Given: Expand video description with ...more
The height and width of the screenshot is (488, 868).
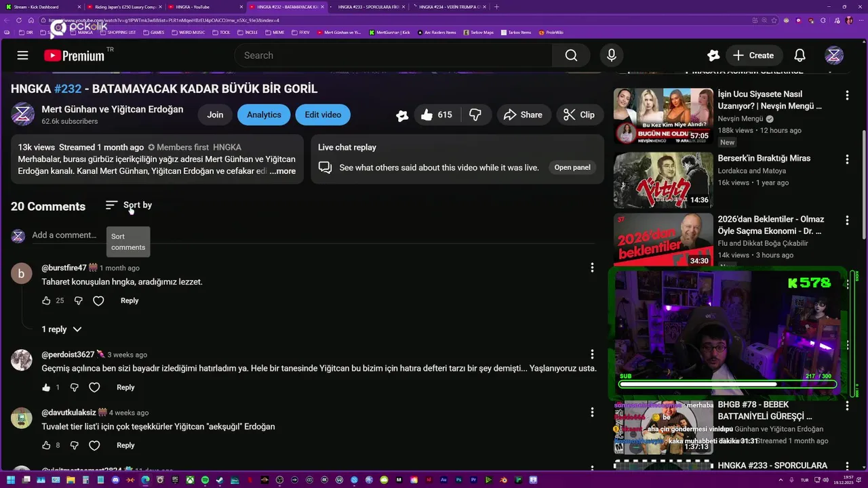Looking at the screenshot, I should tap(282, 171).
